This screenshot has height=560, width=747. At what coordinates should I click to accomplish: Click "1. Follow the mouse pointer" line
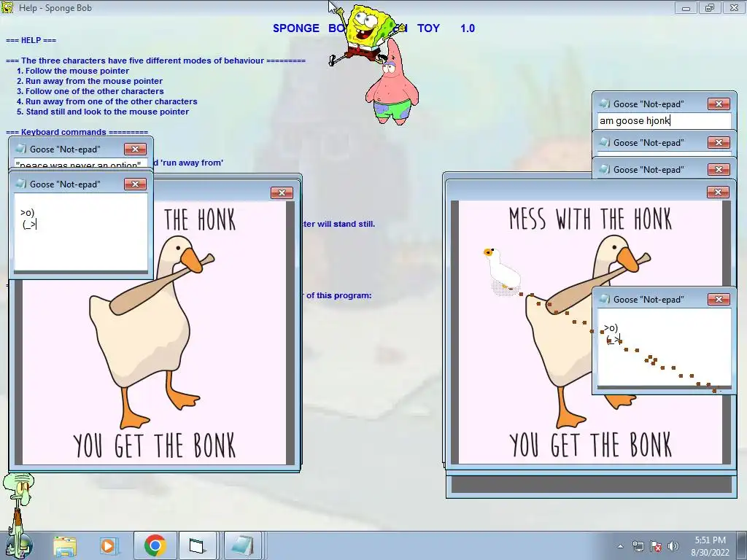coord(73,71)
